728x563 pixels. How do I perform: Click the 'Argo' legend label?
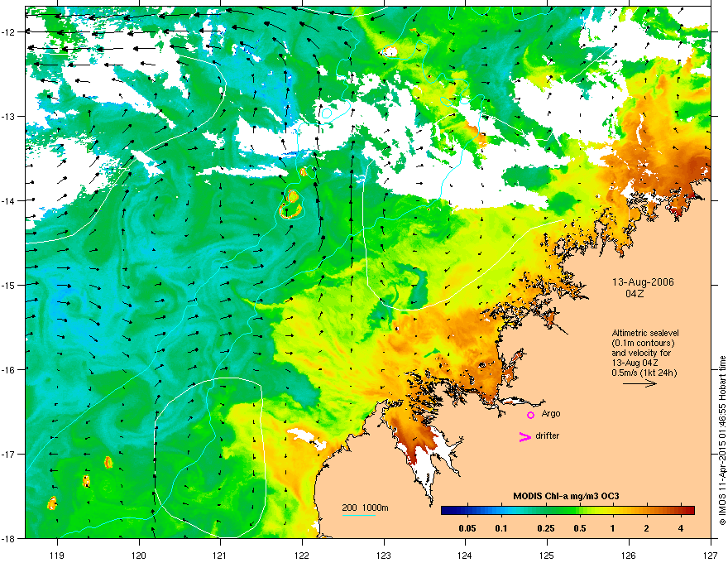[x=551, y=413]
